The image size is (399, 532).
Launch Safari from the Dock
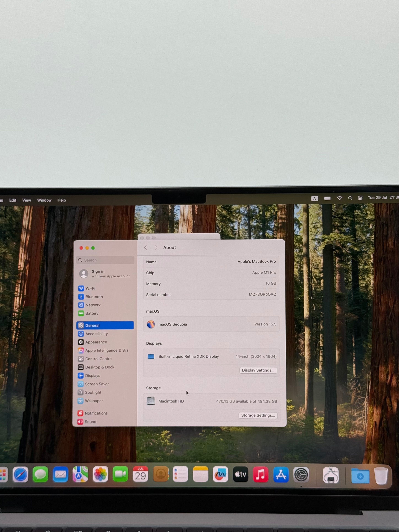[20, 474]
